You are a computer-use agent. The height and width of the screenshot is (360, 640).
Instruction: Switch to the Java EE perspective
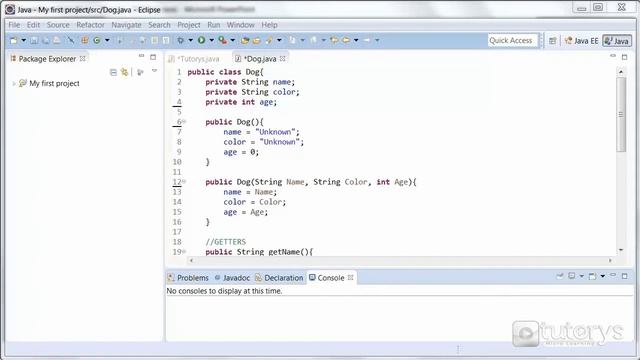(581, 41)
